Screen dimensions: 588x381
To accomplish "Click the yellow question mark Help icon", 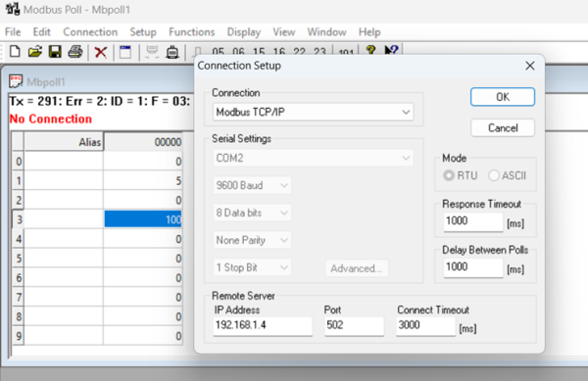I will (370, 50).
